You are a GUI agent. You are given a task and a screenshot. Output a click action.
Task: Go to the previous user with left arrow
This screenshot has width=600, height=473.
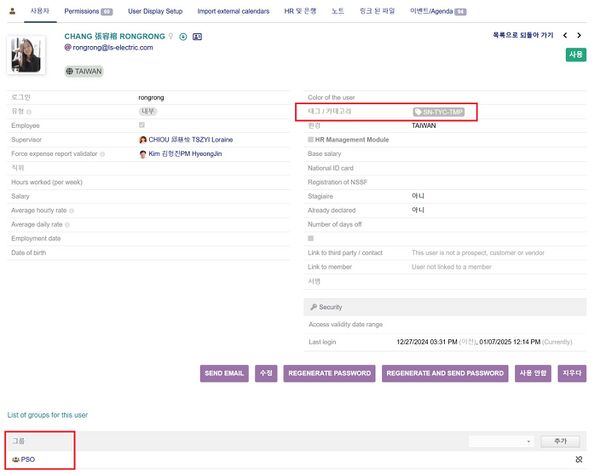click(565, 35)
